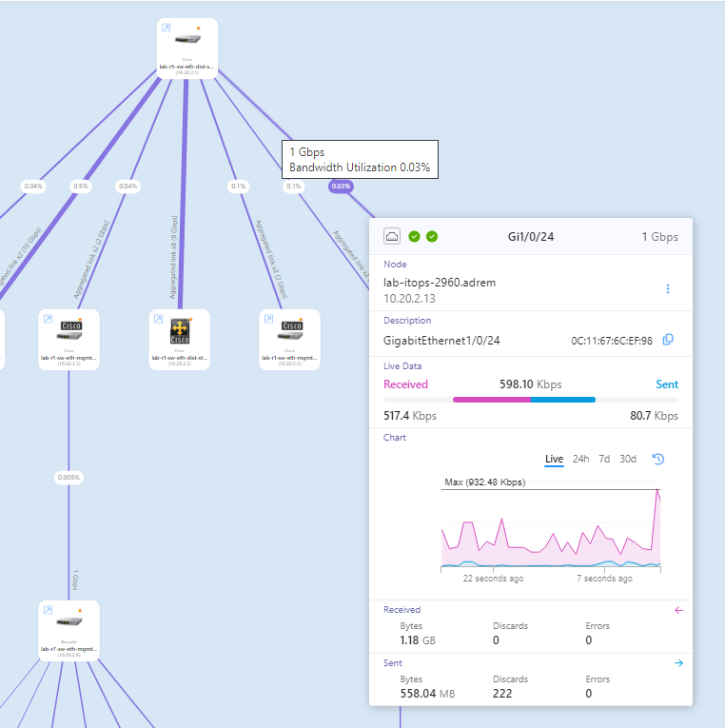Click the pink Received label in Live Data

405,384
